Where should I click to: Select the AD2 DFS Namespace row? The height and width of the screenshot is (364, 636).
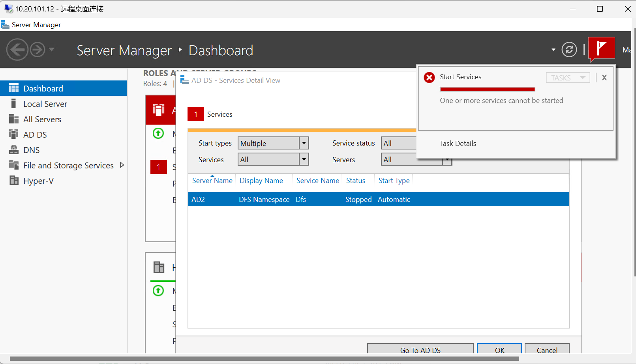(379, 199)
